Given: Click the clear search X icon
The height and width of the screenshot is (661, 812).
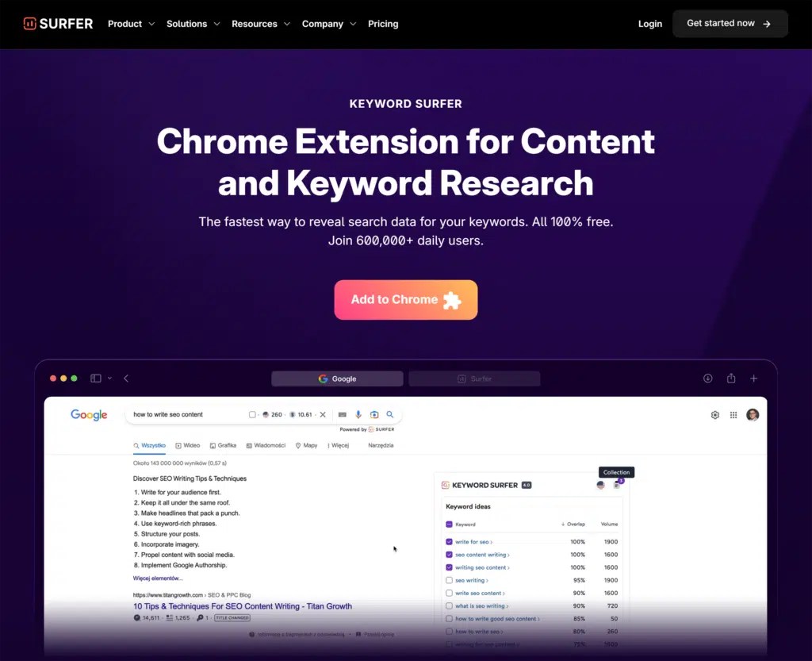Looking at the screenshot, I should 323,414.
